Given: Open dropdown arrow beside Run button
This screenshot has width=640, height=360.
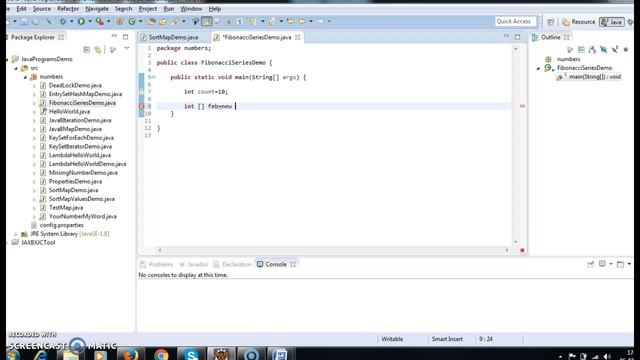Looking at the screenshot, I should tap(90, 21).
